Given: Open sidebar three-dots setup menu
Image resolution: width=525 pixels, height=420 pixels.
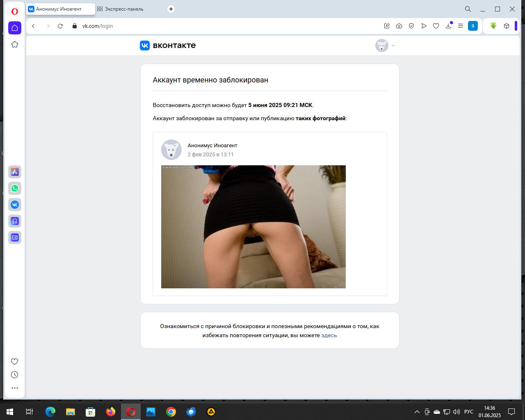Looking at the screenshot, I should pyautogui.click(x=15, y=388).
